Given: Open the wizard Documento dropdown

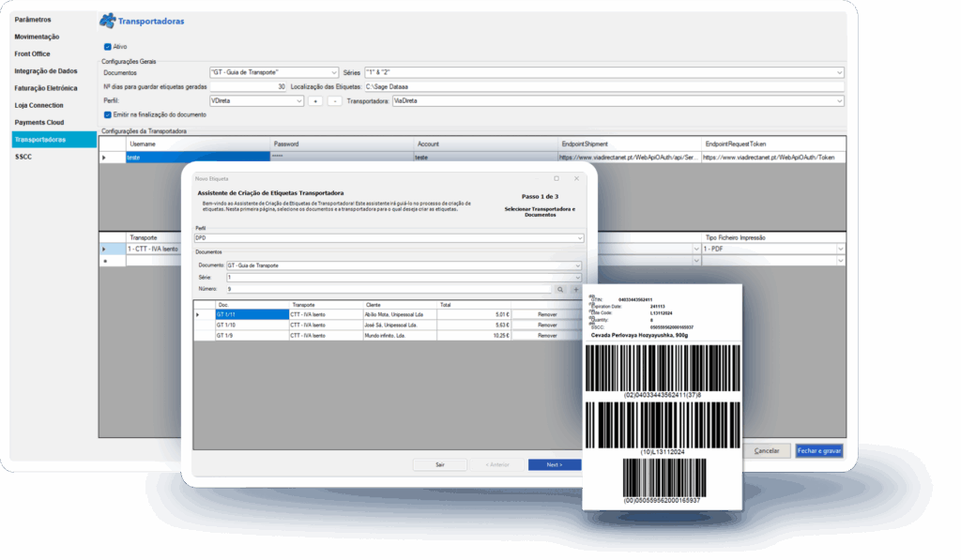Looking at the screenshot, I should point(577,265).
